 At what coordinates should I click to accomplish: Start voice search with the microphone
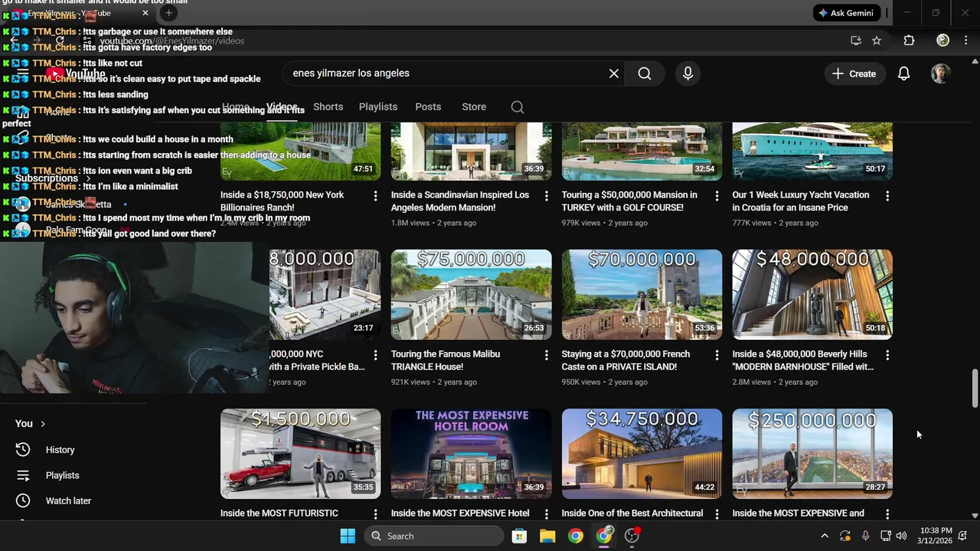[688, 73]
